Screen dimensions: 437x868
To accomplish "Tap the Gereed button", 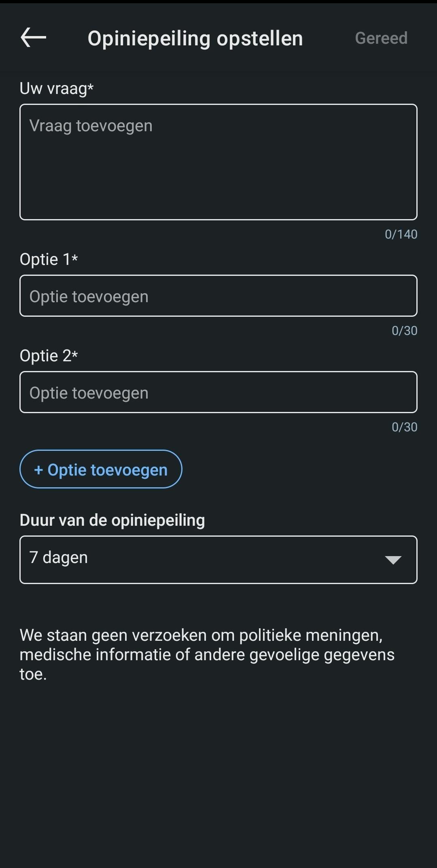I will (381, 38).
